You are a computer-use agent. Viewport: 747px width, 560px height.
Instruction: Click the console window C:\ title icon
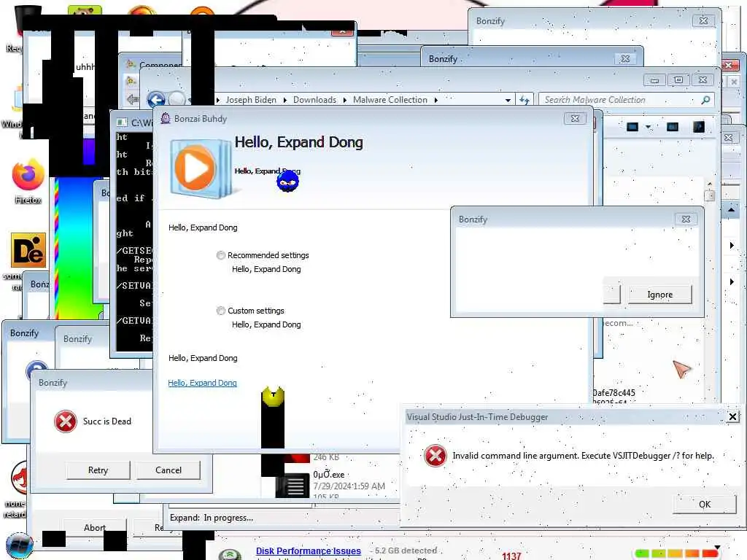point(122,122)
